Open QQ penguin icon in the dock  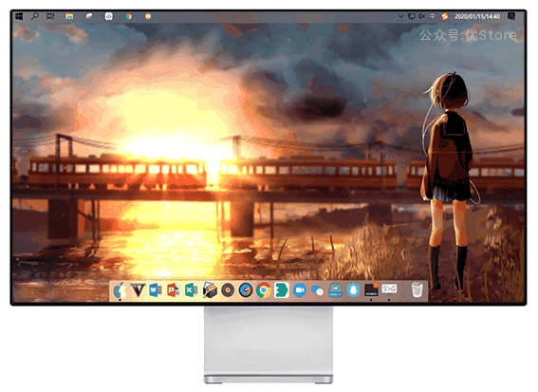[x=353, y=290]
